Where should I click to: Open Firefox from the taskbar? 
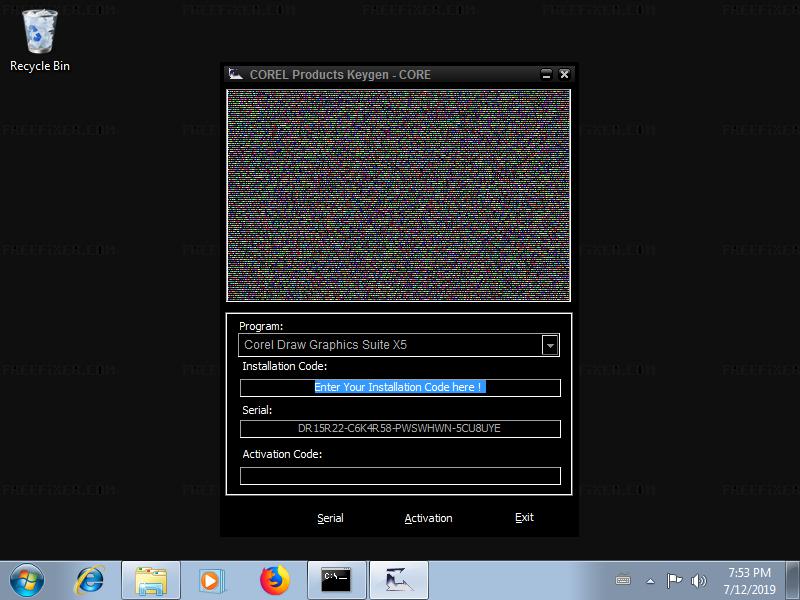coord(274,581)
